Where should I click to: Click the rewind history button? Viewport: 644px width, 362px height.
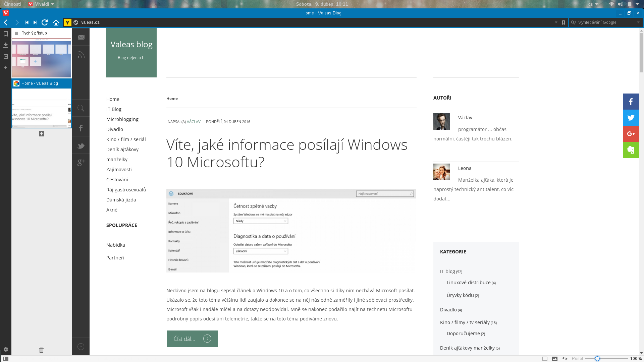click(x=27, y=22)
